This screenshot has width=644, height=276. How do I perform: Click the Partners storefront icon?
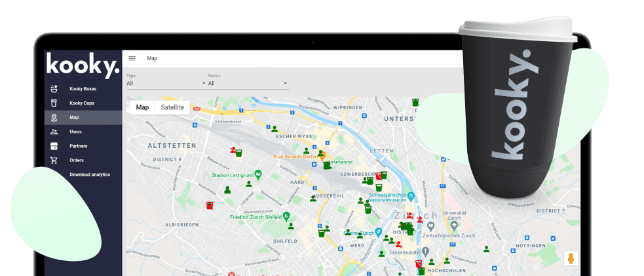tap(54, 146)
